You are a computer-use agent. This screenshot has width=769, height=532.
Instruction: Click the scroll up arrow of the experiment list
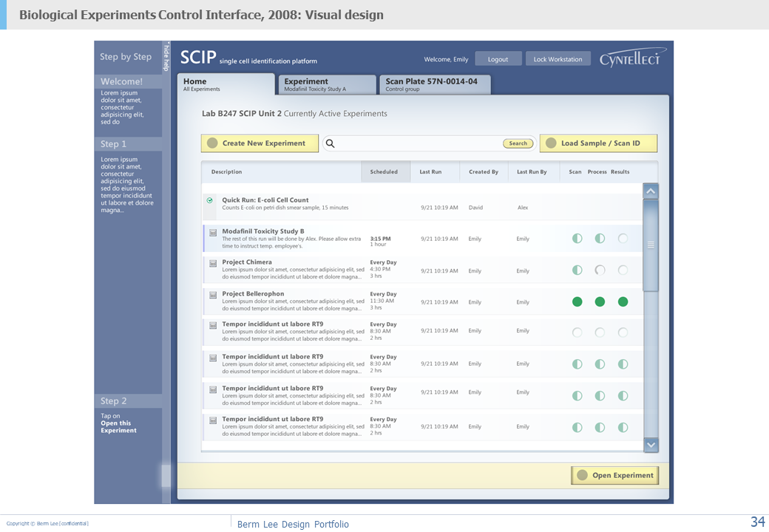point(651,191)
